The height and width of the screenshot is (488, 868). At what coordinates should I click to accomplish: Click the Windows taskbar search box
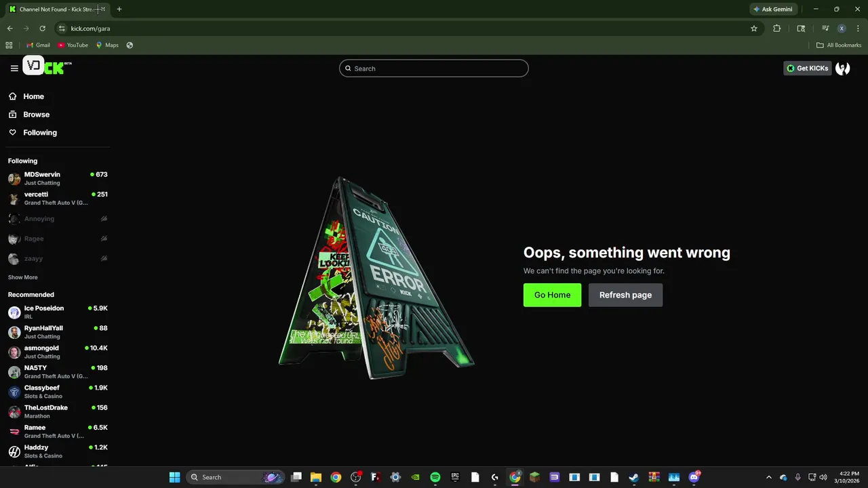[235, 477]
